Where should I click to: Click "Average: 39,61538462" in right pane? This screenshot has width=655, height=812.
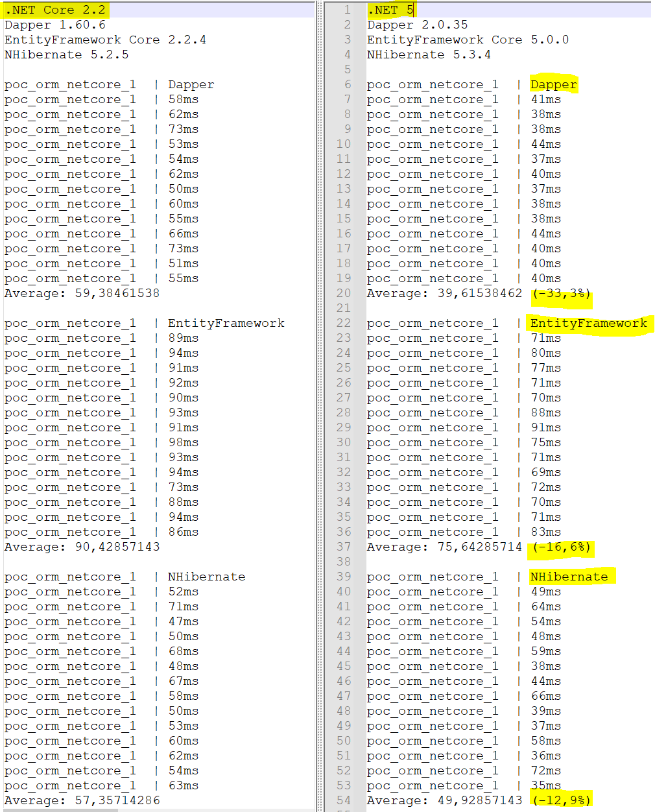pyautogui.click(x=445, y=293)
